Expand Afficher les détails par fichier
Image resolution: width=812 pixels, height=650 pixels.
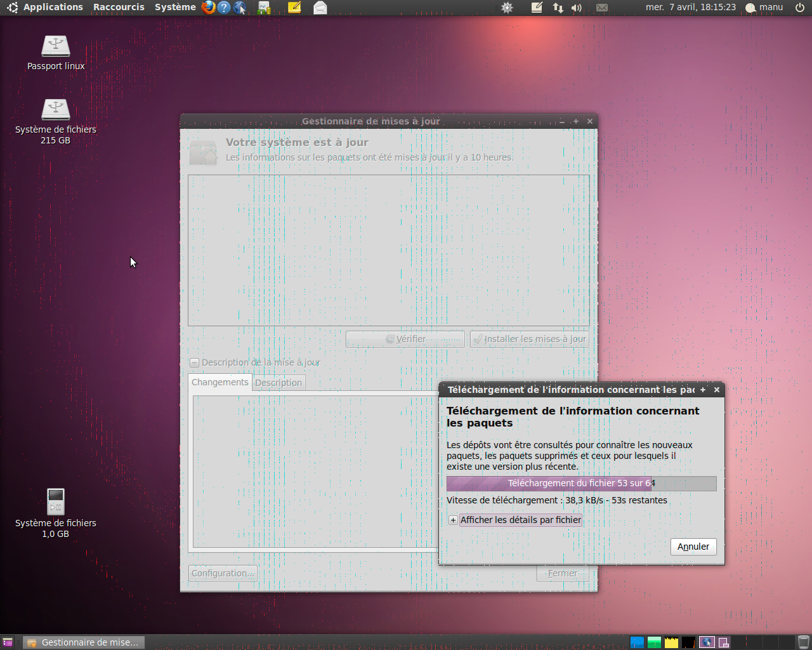(453, 520)
